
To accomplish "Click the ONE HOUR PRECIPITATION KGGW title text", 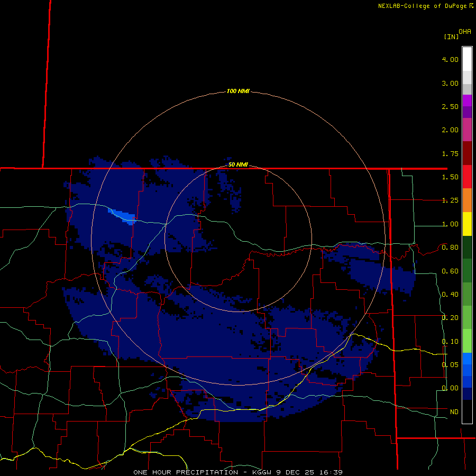I will coord(238,472).
